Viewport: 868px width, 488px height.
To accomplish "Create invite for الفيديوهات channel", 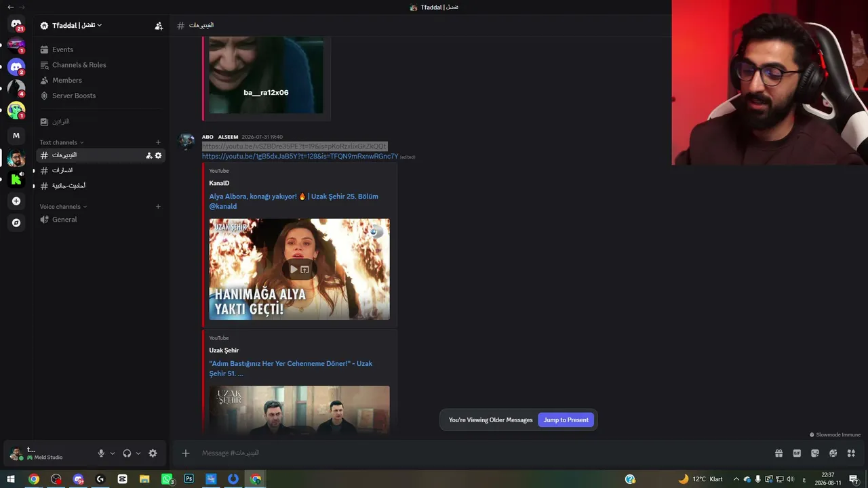I will coord(149,155).
